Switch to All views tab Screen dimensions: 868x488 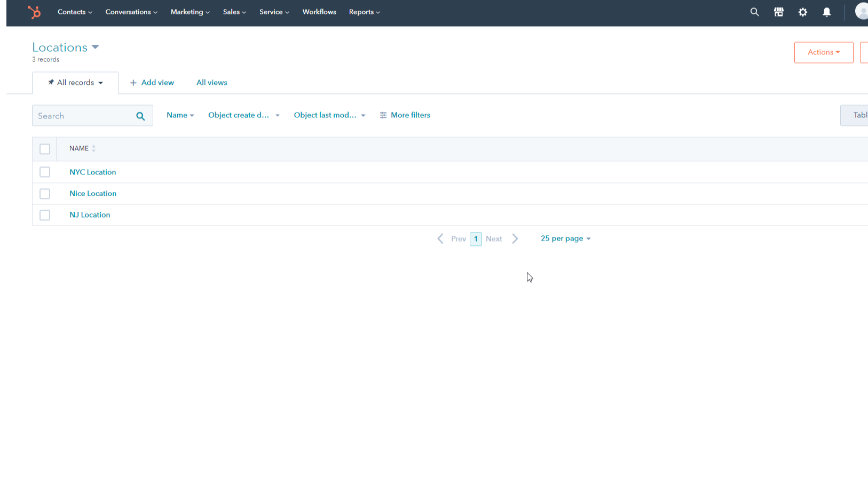(211, 83)
